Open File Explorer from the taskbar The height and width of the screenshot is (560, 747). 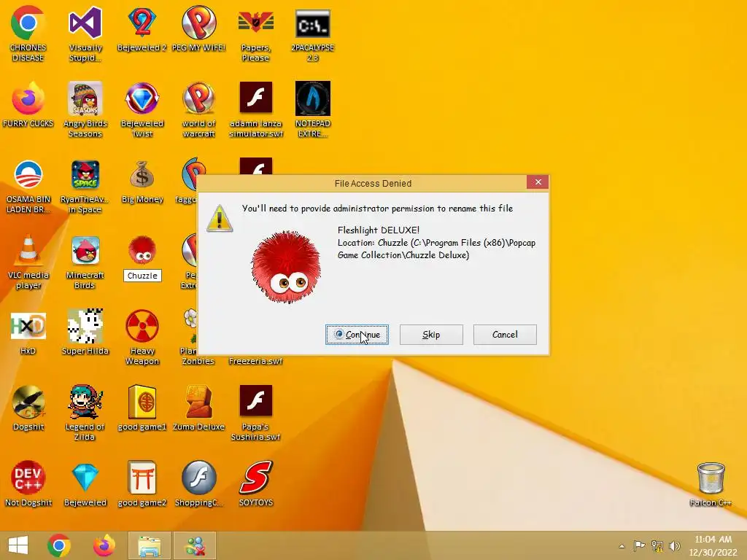click(x=150, y=545)
